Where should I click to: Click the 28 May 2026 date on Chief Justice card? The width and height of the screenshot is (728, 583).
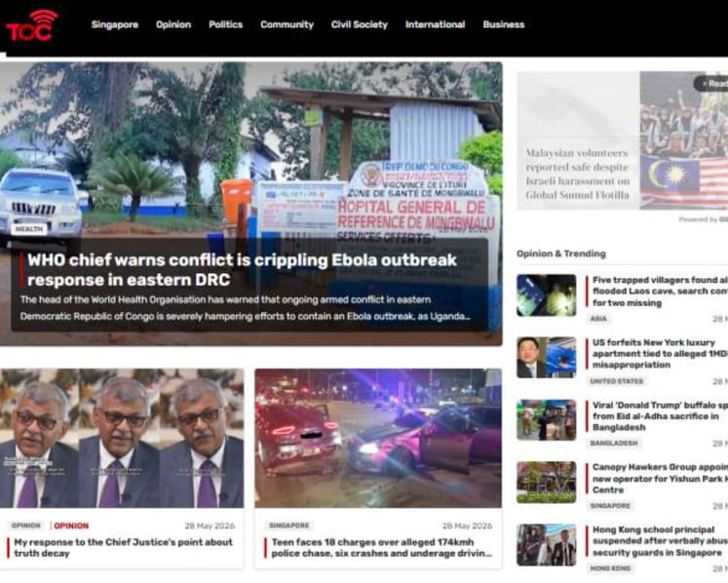tap(210, 525)
